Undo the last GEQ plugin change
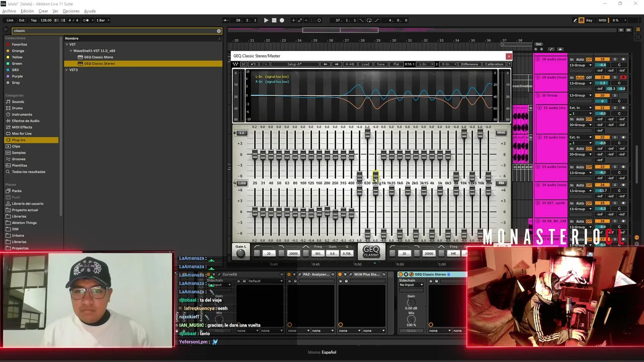 click(254, 64)
